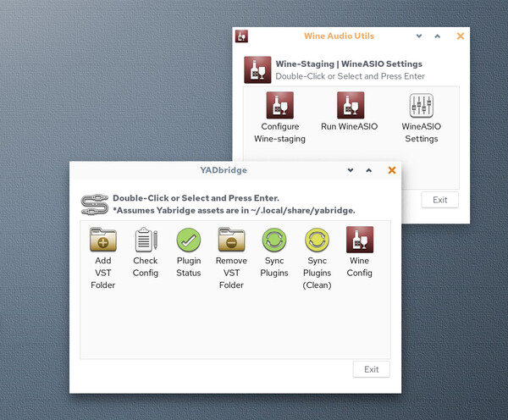Viewport: 508px width, 420px height.
Task: Minimize the YADbridge window with down chevron
Action: pyautogui.click(x=351, y=170)
